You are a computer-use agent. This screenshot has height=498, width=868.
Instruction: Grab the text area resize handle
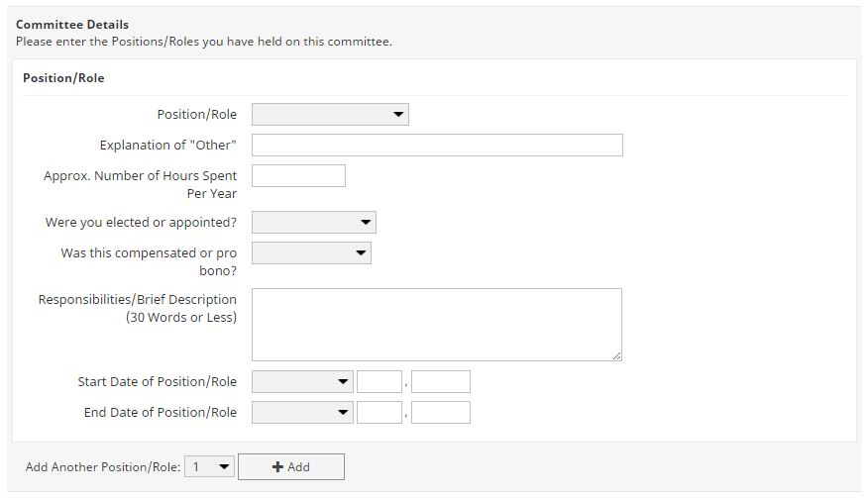click(616, 355)
